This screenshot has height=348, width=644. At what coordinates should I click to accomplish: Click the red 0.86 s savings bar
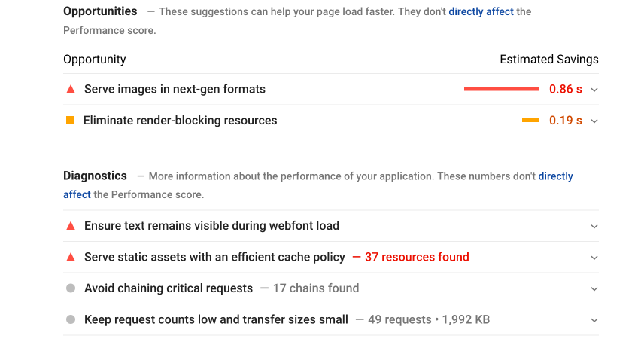pyautogui.click(x=501, y=89)
